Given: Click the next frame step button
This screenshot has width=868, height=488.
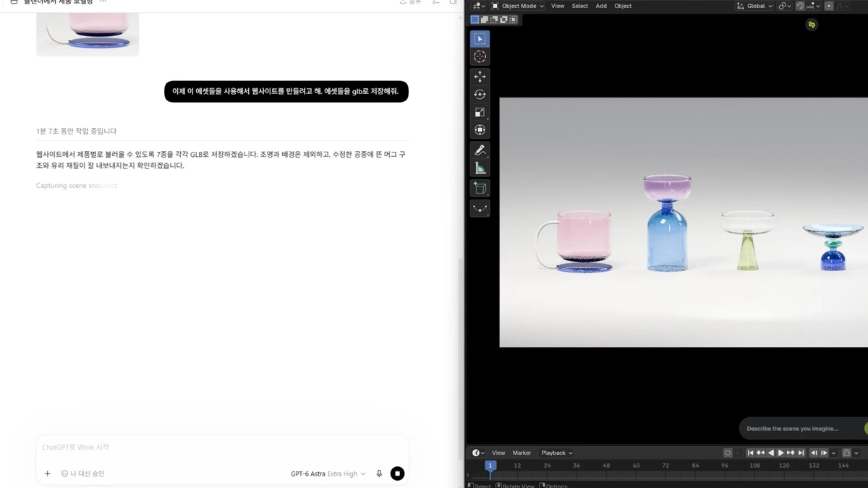Looking at the screenshot, I should tap(824, 453).
